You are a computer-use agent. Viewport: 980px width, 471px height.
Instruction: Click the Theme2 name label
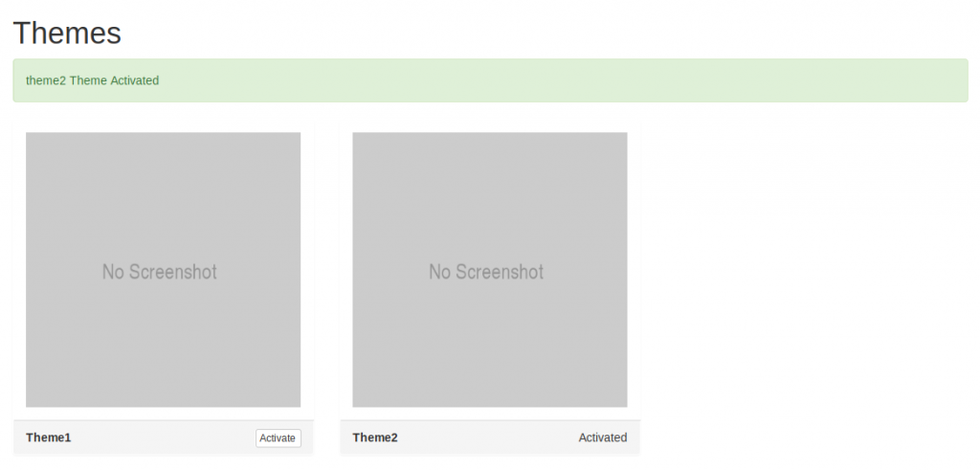click(x=375, y=437)
